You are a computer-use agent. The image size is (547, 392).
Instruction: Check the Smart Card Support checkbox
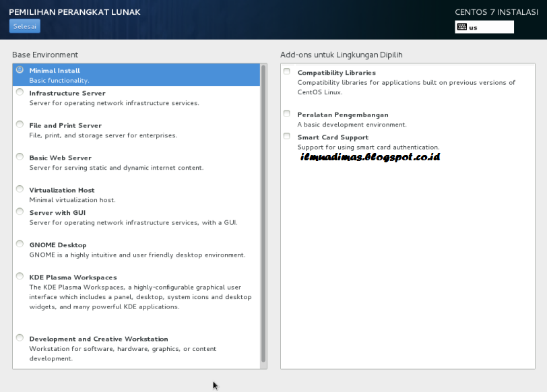(x=287, y=136)
